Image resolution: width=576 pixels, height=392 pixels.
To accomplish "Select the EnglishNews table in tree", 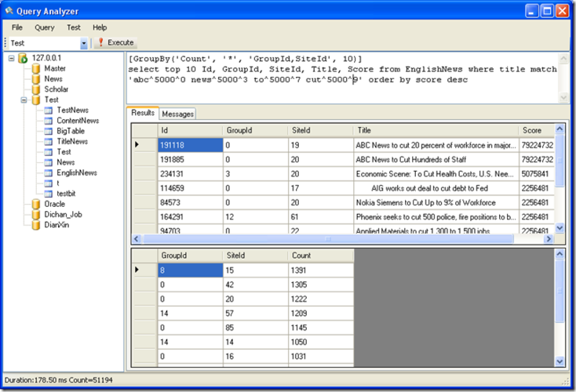I will pyautogui.click(x=77, y=173).
